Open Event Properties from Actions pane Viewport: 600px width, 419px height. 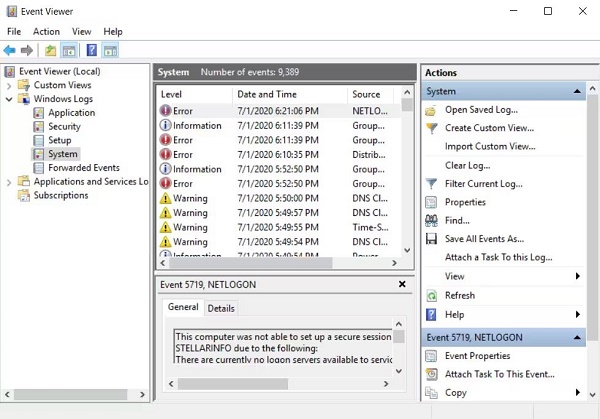pos(477,356)
